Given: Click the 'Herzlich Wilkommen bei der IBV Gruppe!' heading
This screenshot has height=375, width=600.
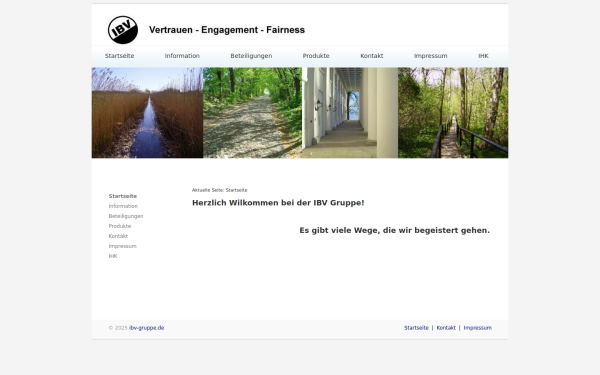Looking at the screenshot, I should pyautogui.click(x=278, y=203).
